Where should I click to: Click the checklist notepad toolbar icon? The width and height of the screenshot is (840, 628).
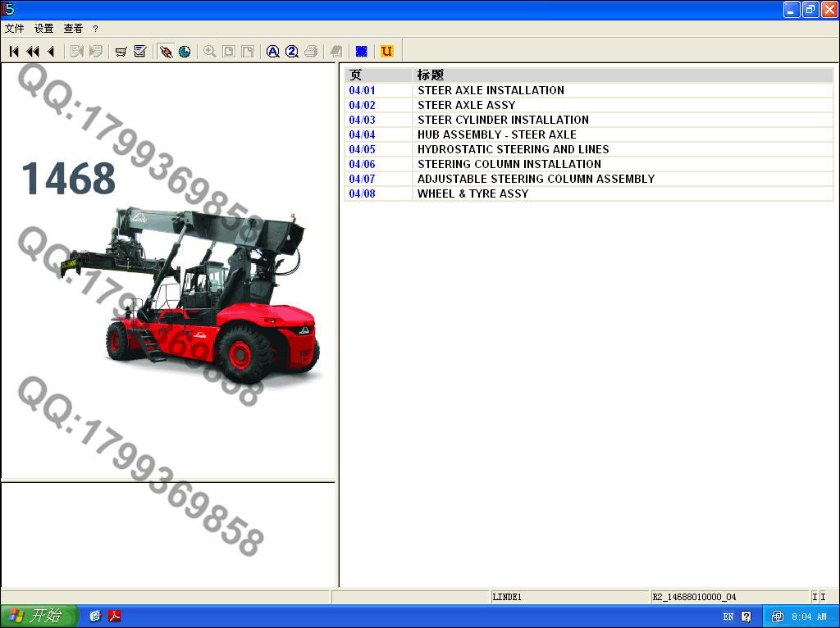pos(139,52)
